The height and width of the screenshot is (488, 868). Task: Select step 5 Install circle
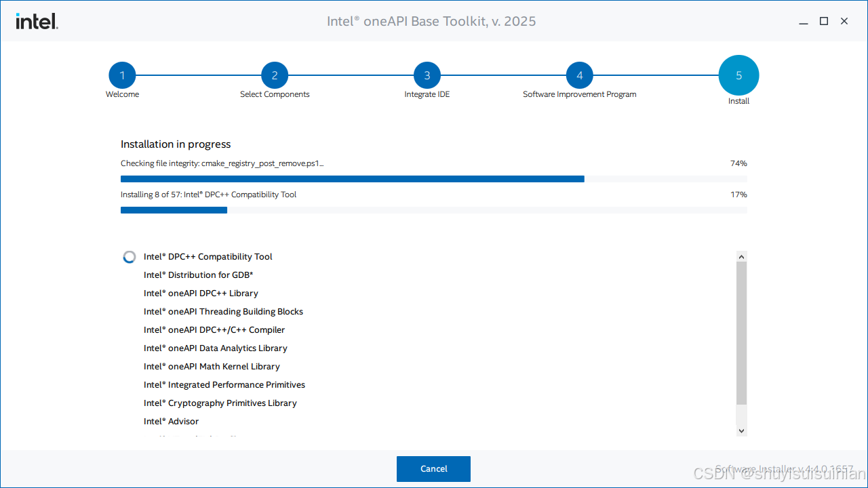(739, 75)
